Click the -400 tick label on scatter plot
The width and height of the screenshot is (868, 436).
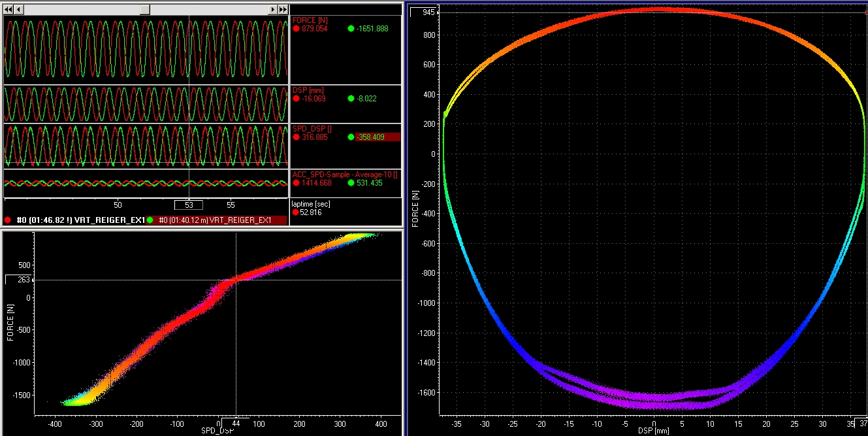pos(55,423)
